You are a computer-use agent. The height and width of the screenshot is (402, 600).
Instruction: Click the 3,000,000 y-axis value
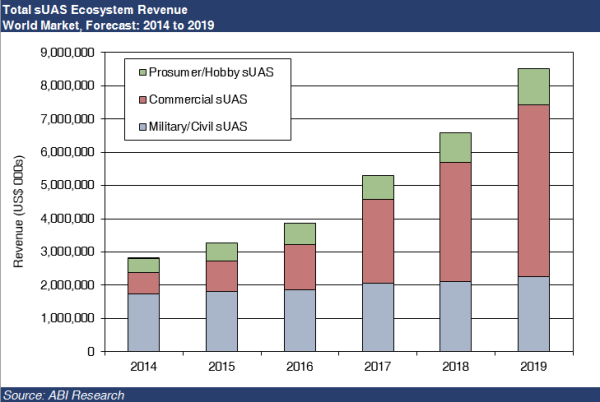click(x=67, y=252)
